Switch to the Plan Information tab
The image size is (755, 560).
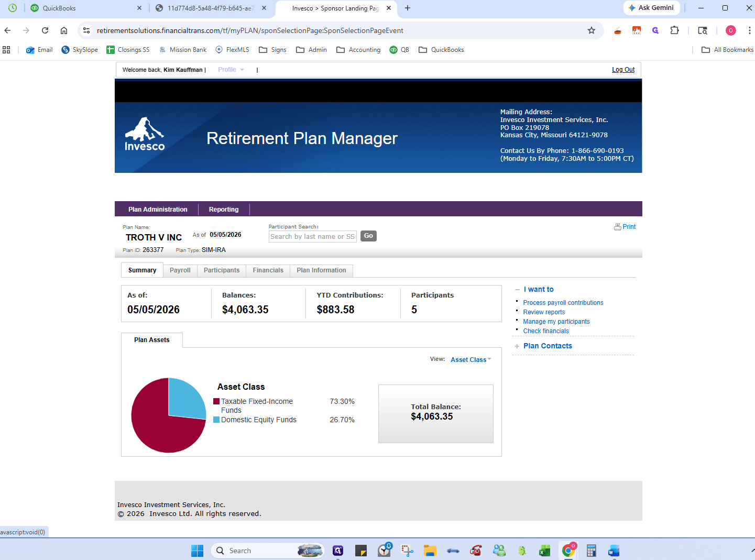pos(322,270)
